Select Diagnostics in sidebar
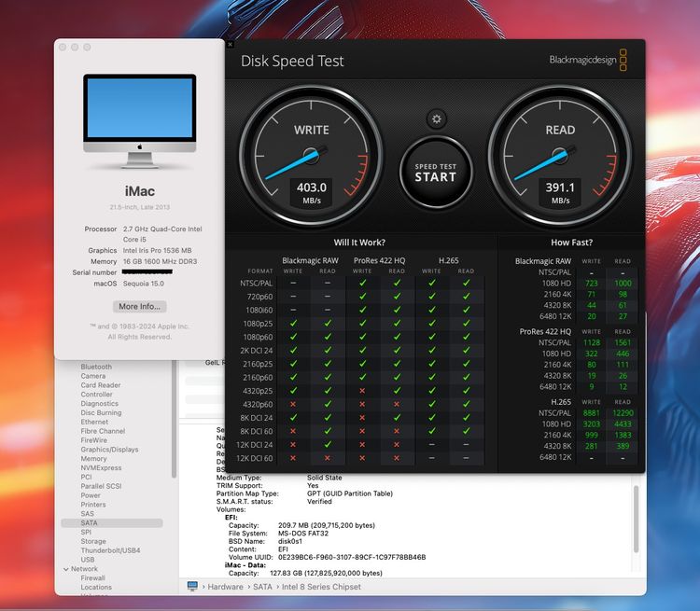This screenshot has width=700, height=611. pos(100,404)
